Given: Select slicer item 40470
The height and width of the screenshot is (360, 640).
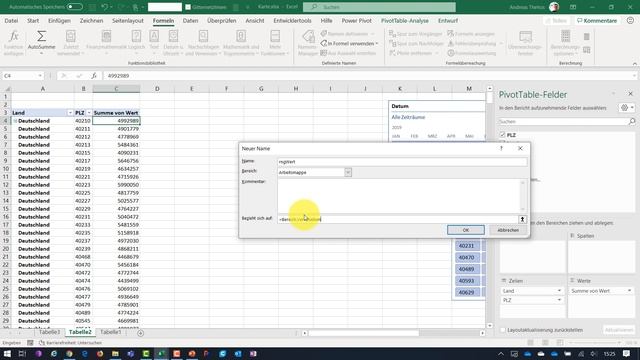Looking at the screenshot, I should [467, 258].
